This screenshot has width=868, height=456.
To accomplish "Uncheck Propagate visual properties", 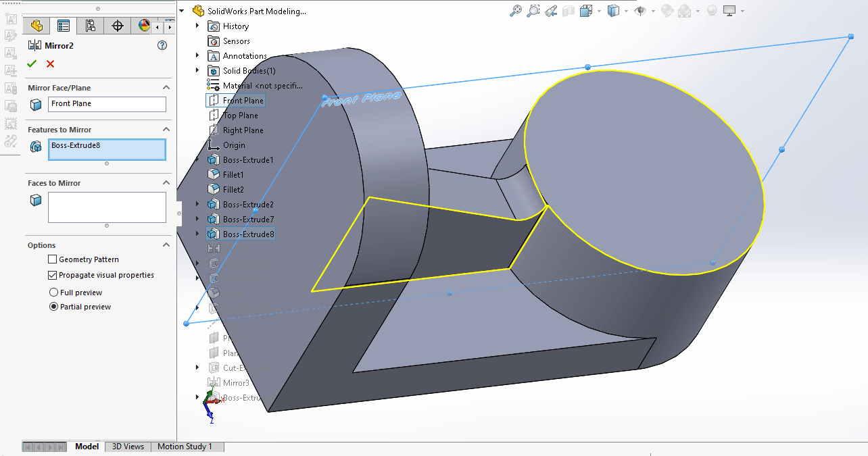I will pyautogui.click(x=53, y=275).
